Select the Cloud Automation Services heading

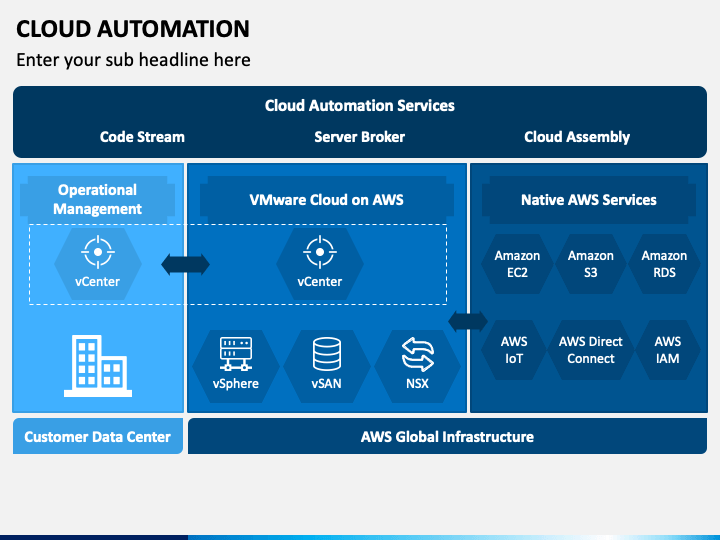click(360, 106)
